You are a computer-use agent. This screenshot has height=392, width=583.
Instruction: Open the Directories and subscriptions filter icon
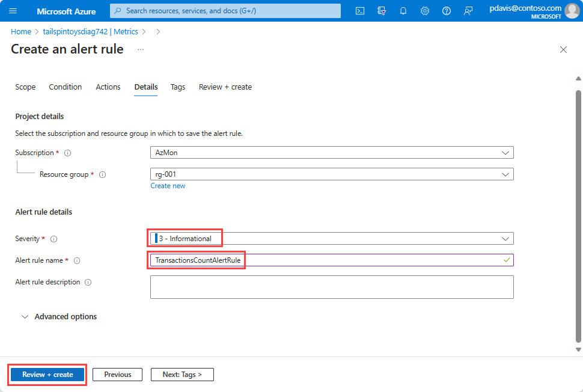pyautogui.click(x=381, y=11)
